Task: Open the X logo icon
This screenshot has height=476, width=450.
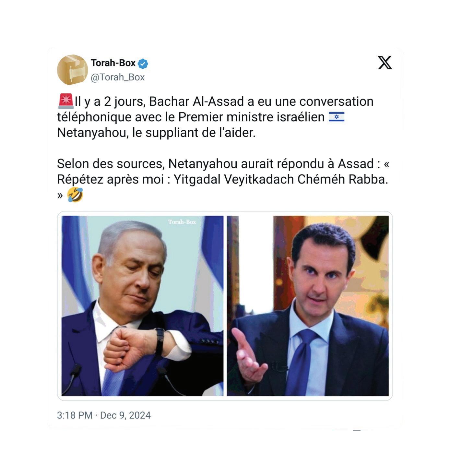Action: [385, 63]
